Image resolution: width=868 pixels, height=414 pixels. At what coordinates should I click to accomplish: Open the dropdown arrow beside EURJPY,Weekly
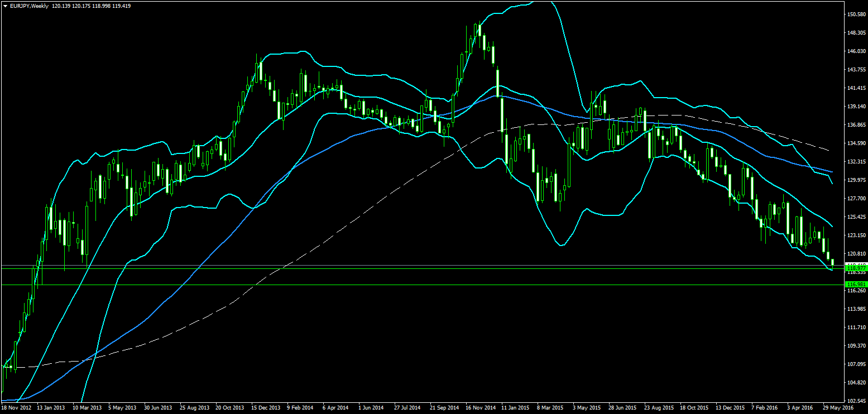tap(5, 6)
